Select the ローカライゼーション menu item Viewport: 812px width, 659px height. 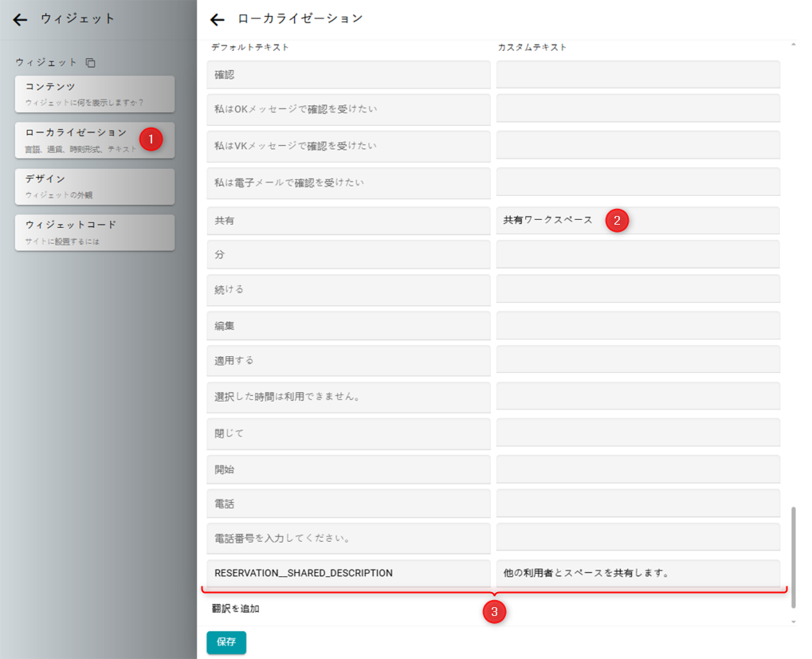pos(94,140)
